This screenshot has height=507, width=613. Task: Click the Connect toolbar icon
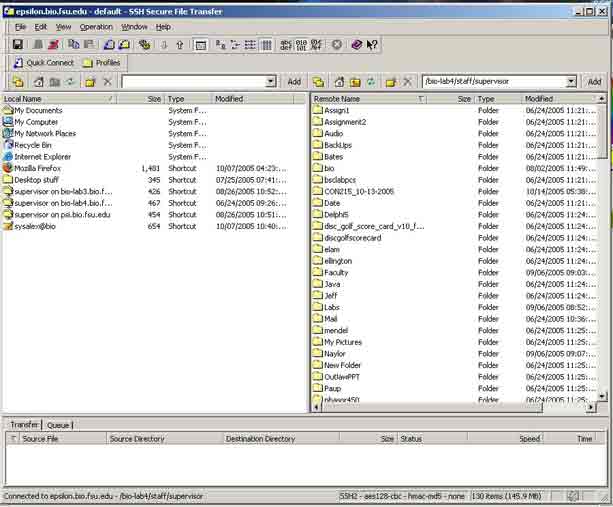tap(38, 45)
